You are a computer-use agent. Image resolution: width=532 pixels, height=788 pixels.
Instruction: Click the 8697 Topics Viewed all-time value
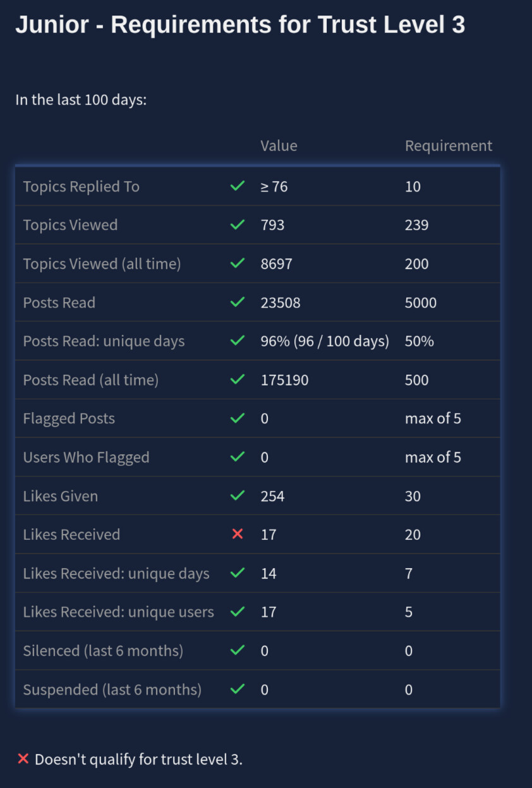pyautogui.click(x=276, y=264)
